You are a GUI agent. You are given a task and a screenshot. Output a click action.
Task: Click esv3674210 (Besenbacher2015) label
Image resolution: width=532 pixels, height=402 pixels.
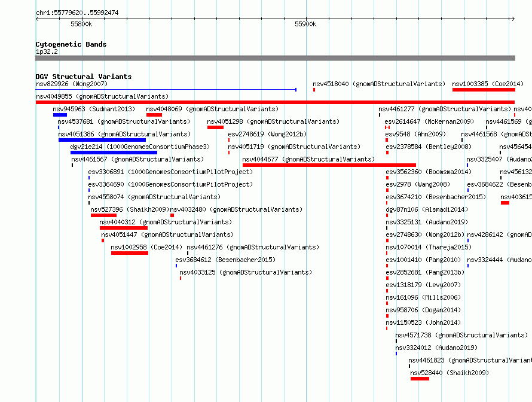[436, 197]
